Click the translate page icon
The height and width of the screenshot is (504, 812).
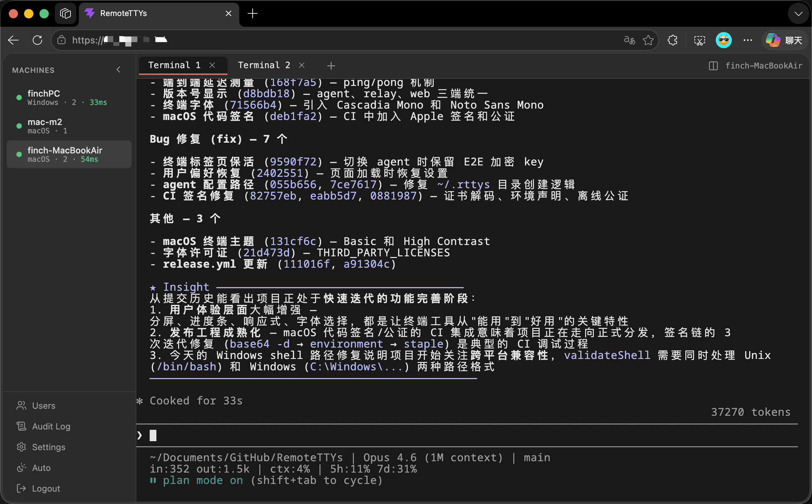pyautogui.click(x=630, y=40)
